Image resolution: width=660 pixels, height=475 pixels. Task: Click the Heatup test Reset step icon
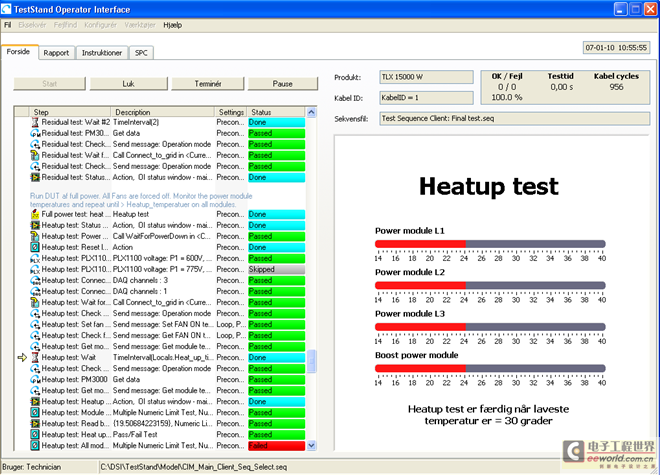pyautogui.click(x=35, y=247)
